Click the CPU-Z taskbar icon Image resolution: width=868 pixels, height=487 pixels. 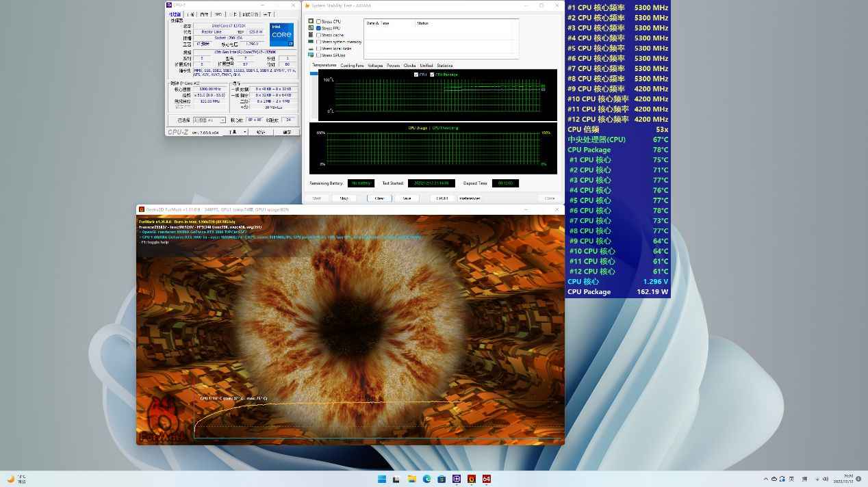(x=457, y=479)
